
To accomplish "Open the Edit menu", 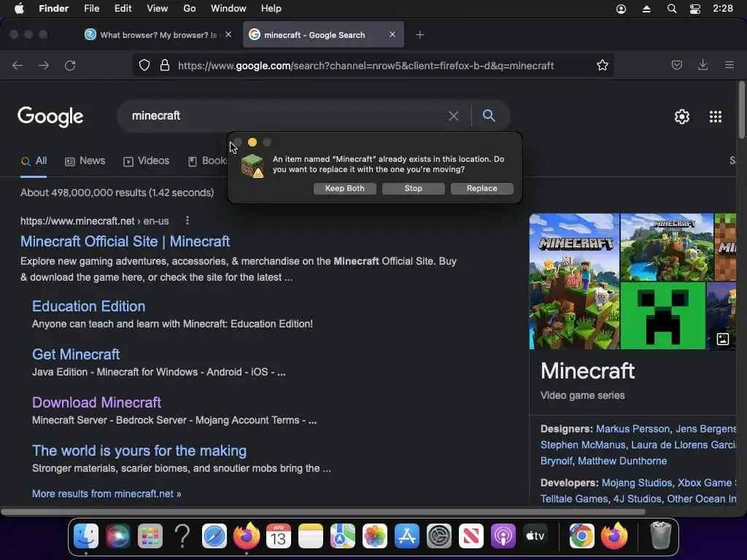I will coord(123,9).
